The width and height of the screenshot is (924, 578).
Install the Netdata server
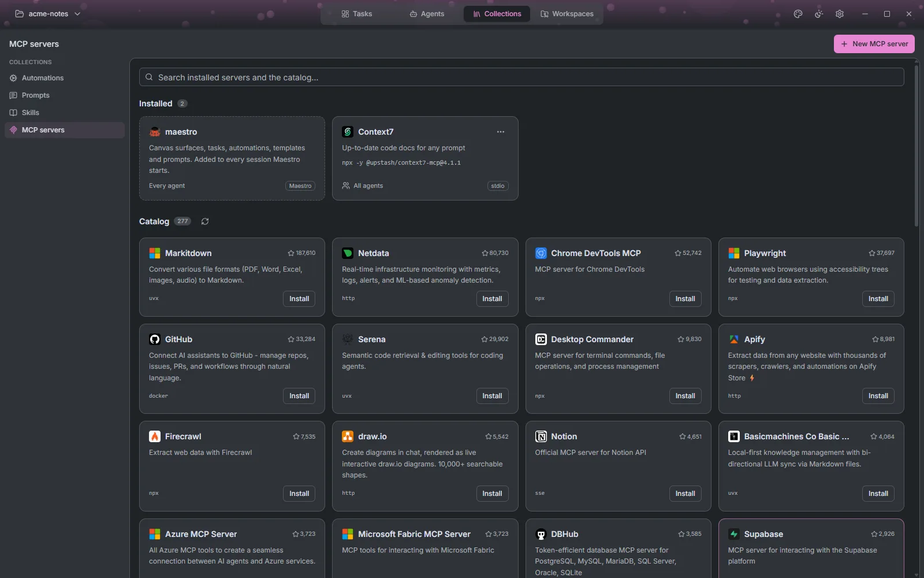point(492,299)
